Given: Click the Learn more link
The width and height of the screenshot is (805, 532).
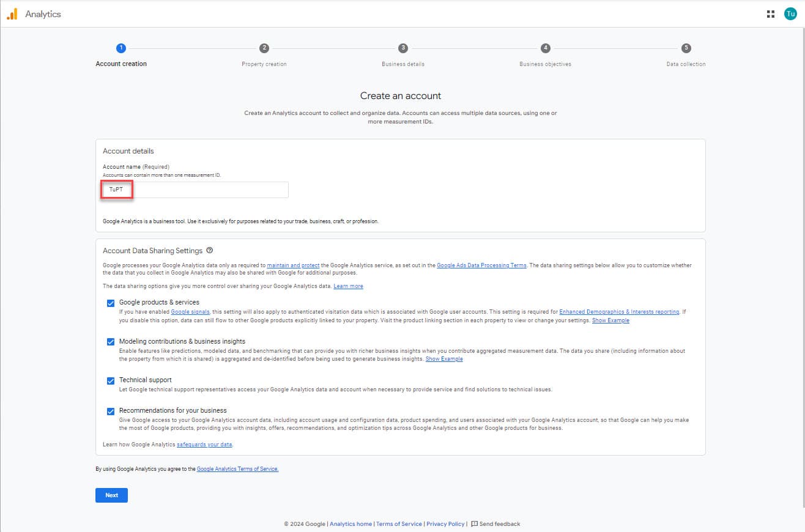Looking at the screenshot, I should (348, 286).
